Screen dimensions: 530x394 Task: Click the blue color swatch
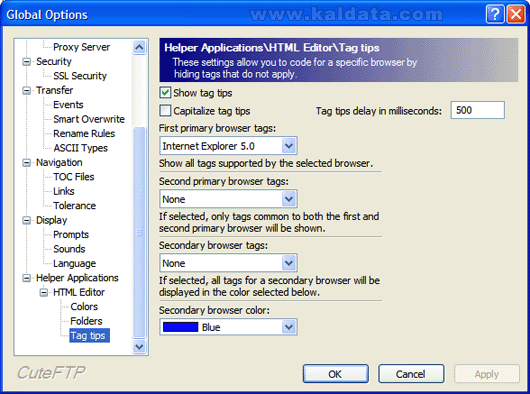coord(180,327)
